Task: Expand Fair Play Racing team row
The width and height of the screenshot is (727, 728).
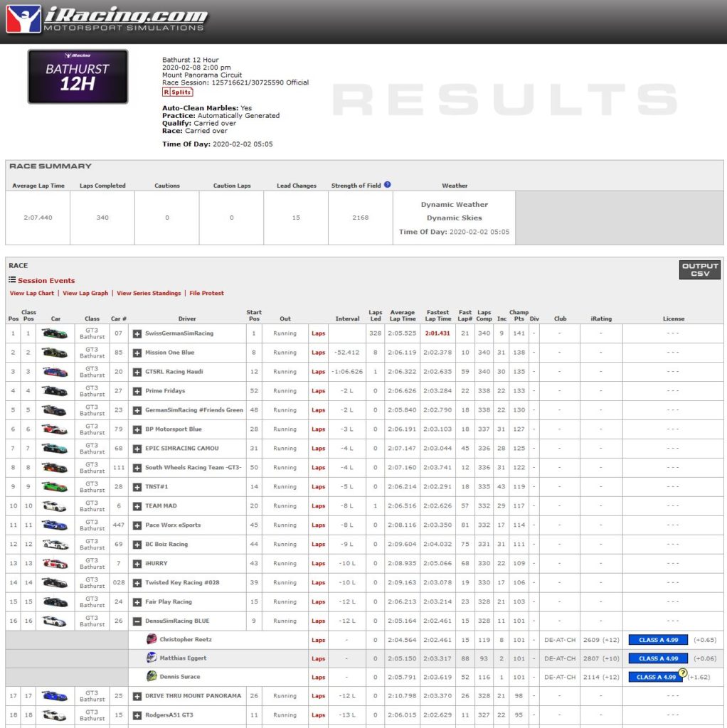Action: pos(137,602)
